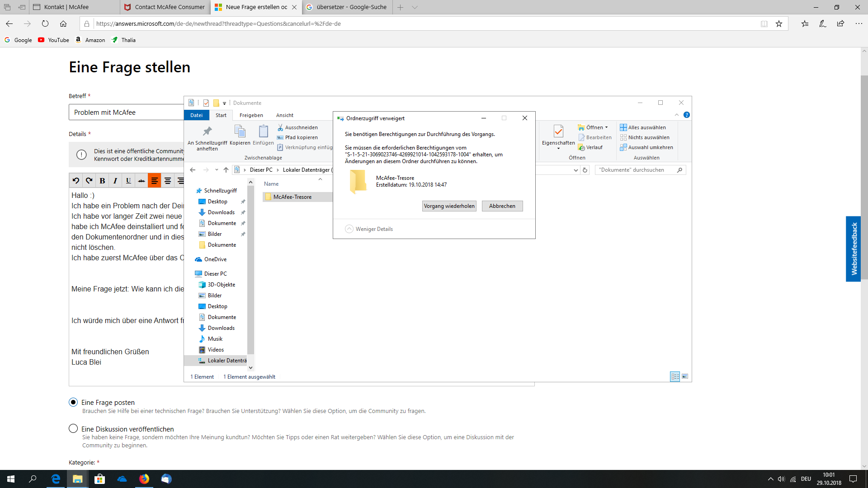868x488 pixels.
Task: Click 'Auswahl umkehren' in the ribbon
Action: click(x=646, y=147)
